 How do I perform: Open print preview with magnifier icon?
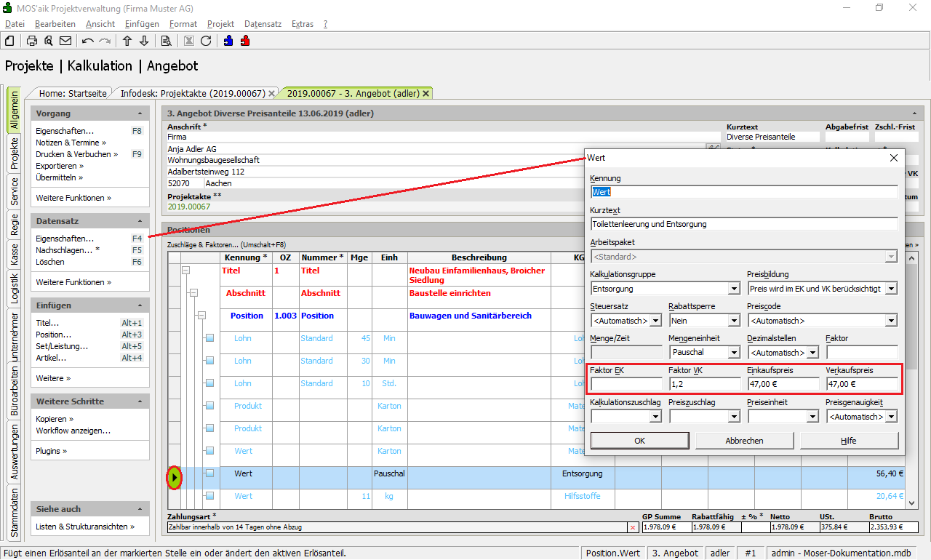(48, 41)
